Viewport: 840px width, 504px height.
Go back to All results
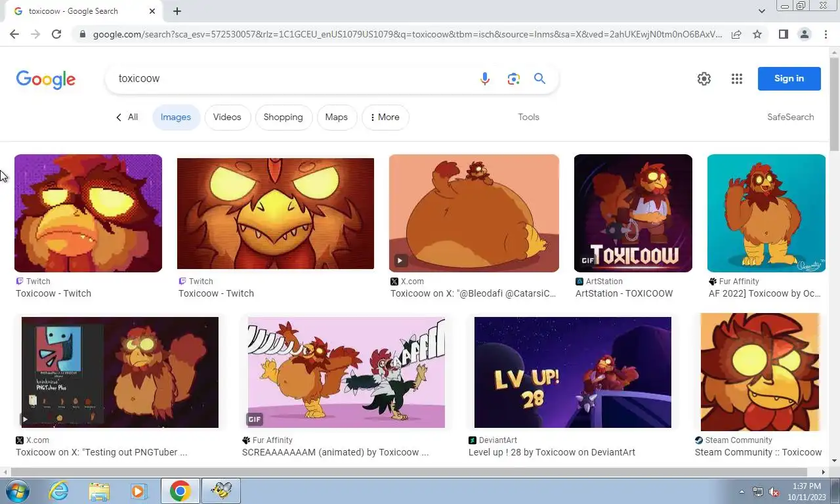(x=127, y=117)
